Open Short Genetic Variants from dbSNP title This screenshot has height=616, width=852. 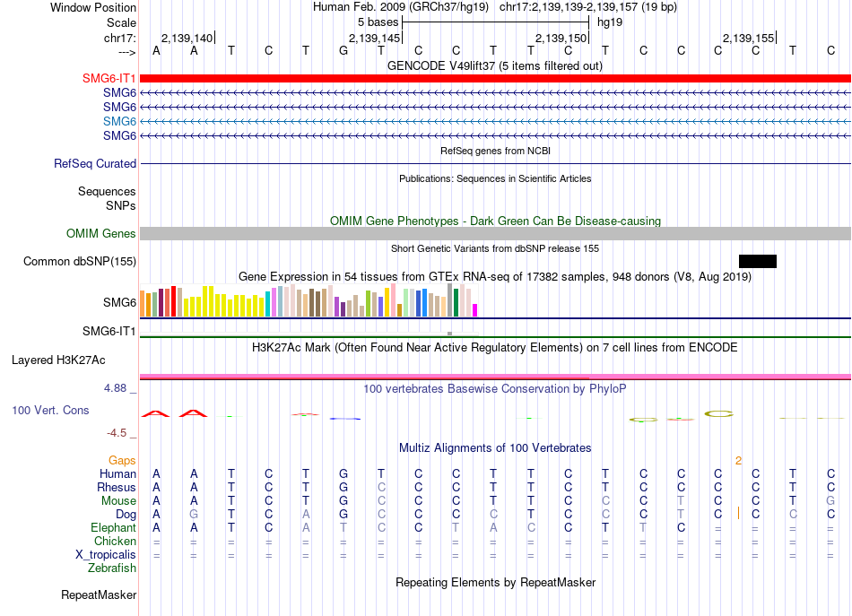495,248
